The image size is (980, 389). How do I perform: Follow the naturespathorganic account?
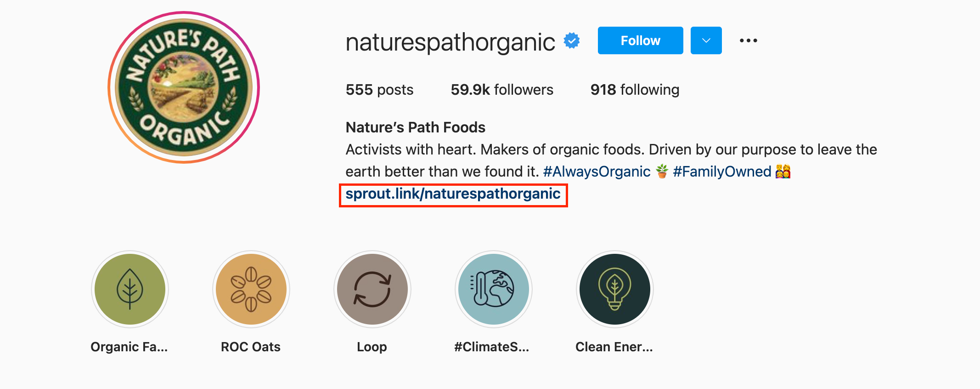(640, 40)
